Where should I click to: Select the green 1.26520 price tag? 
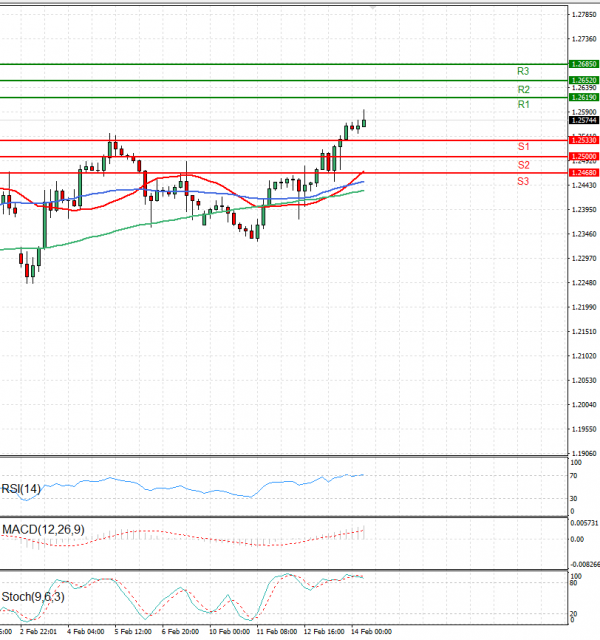[584, 80]
